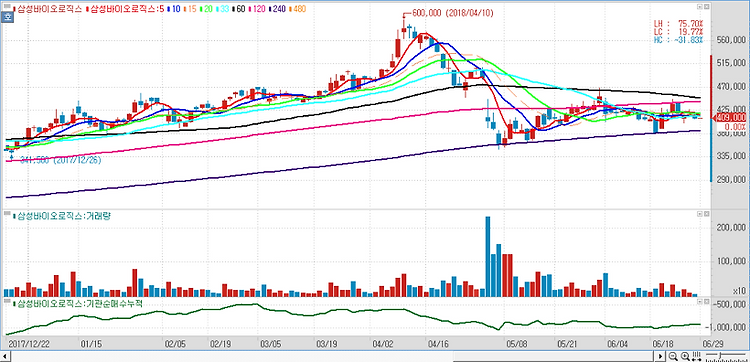Click the 100,000 volume axis label
Screen dimensions: 750x362
point(731,262)
